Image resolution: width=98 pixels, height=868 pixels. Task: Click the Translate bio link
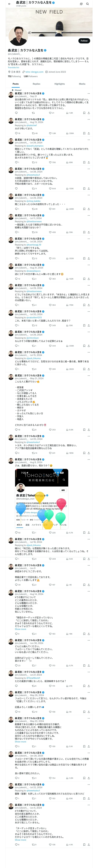(x=14, y=67)
